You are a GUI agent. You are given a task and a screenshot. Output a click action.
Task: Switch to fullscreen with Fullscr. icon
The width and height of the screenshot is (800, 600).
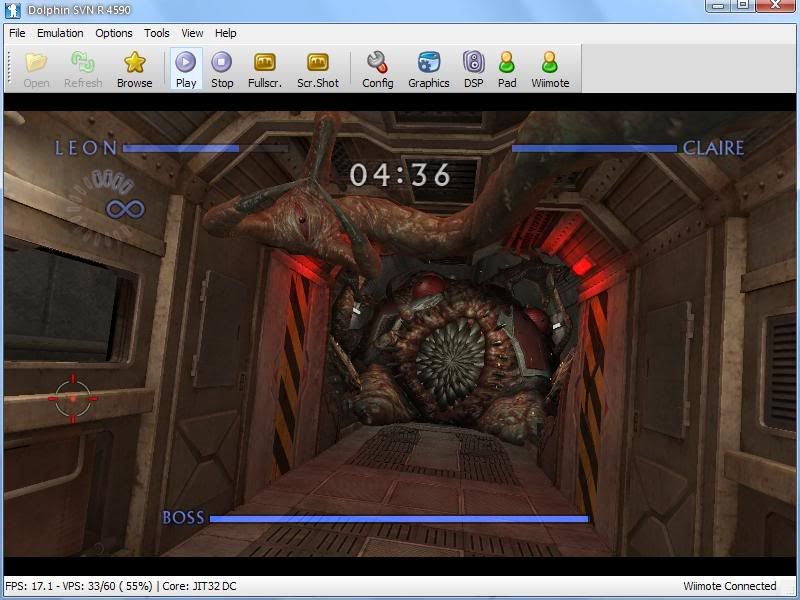pyautogui.click(x=265, y=69)
